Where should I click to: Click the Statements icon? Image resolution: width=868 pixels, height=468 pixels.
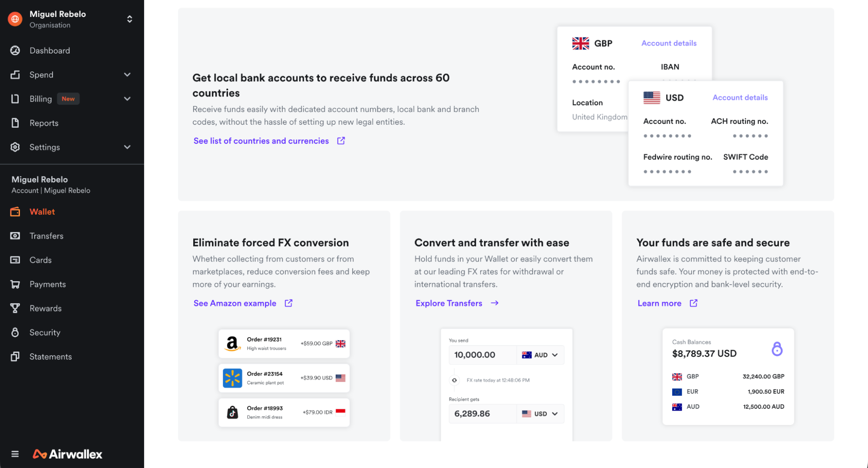[15, 356]
